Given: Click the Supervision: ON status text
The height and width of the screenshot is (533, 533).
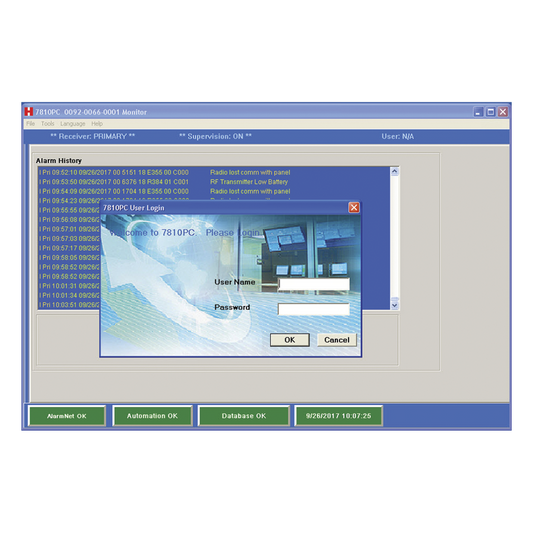Looking at the screenshot, I should coord(216,137).
